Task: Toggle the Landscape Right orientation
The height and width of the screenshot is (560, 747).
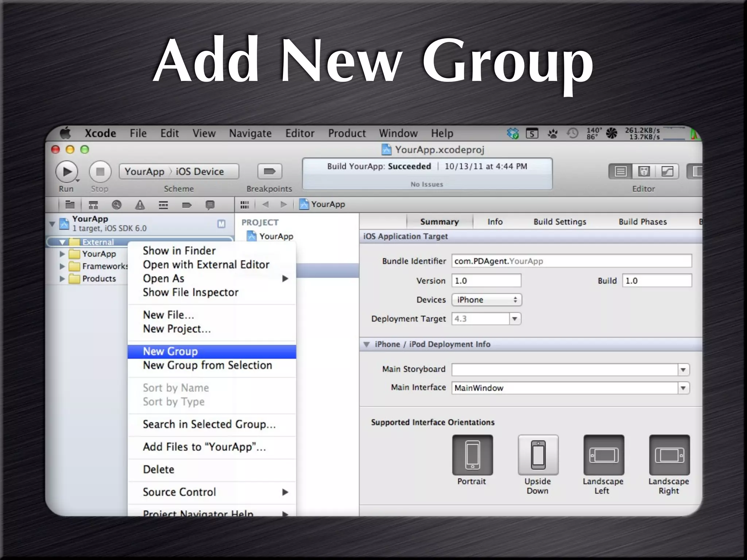Action: [669, 455]
